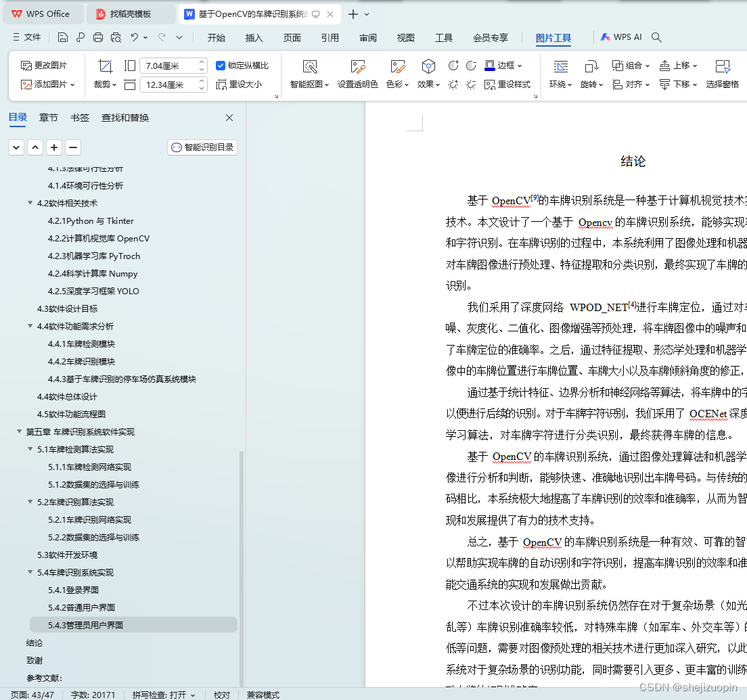Open the search magnifier icon
This screenshot has height=700, width=747.
click(x=656, y=37)
